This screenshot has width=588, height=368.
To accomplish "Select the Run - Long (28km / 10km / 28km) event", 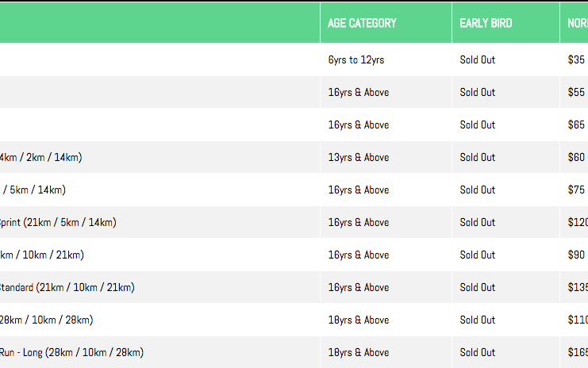I will pyautogui.click(x=71, y=352).
